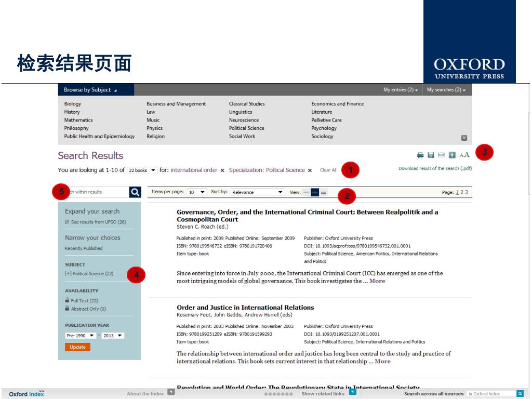Browse the Palliative Care subject
The width and height of the screenshot is (532, 399).
coord(326,120)
